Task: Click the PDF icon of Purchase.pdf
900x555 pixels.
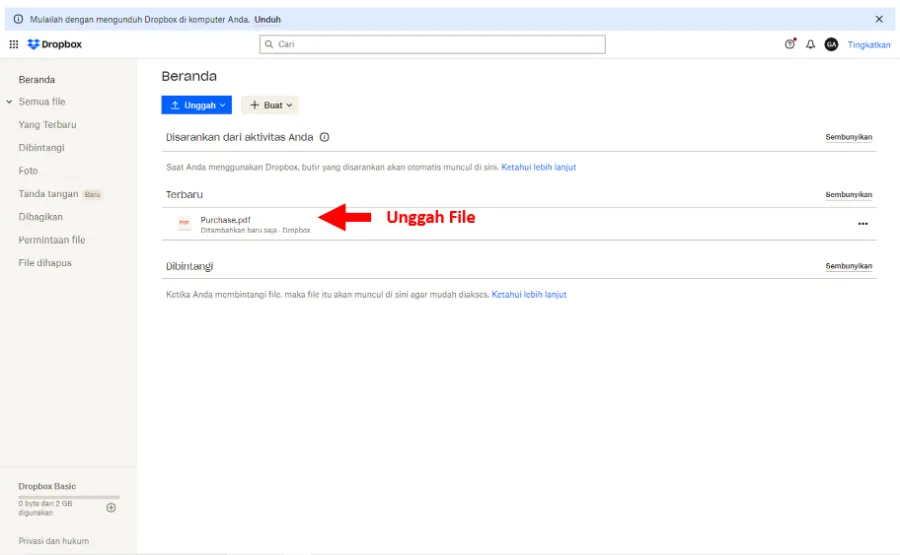Action: [184, 223]
